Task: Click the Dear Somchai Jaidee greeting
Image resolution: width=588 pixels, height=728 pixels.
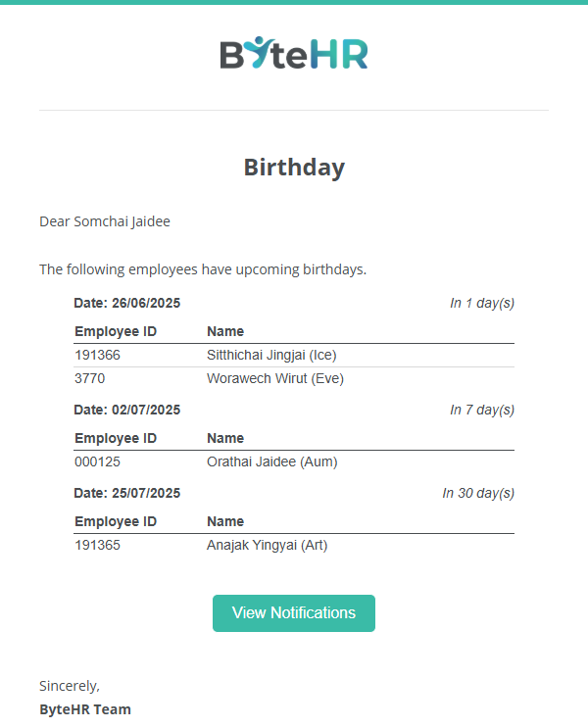Action: 105,221
